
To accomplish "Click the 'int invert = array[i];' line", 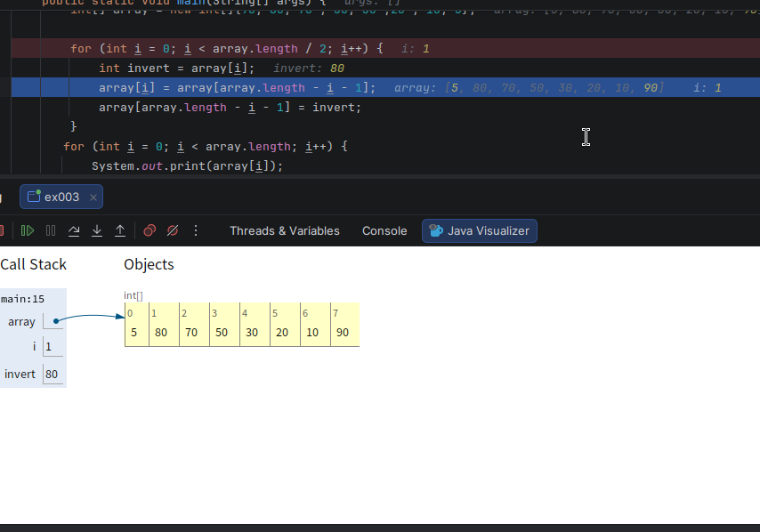I will 176,69.
